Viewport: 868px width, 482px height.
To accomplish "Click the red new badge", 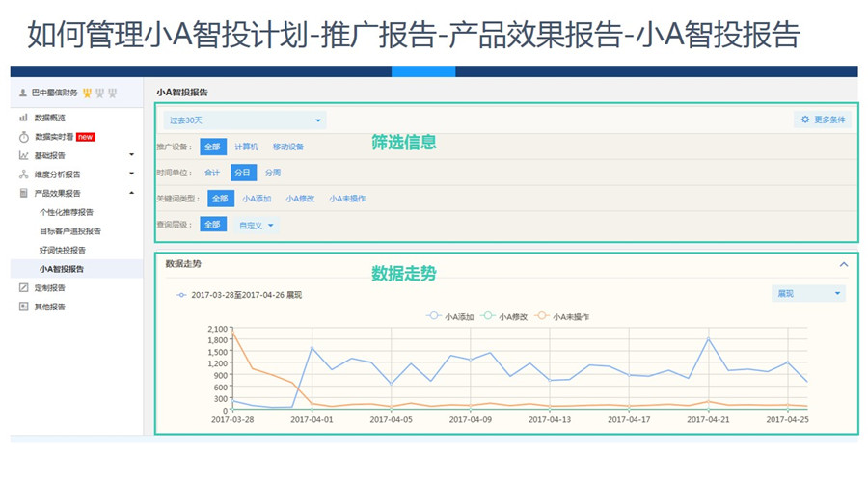I will [x=86, y=137].
